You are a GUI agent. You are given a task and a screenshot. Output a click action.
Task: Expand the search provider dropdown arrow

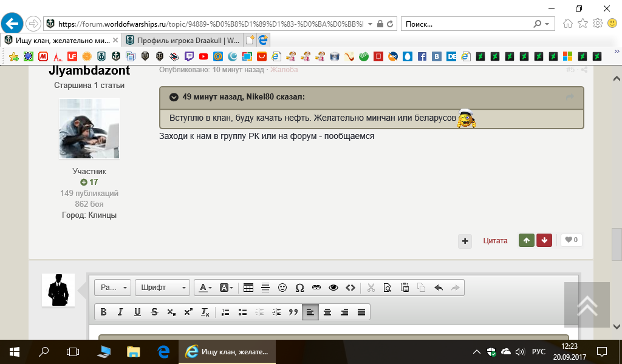tap(547, 24)
